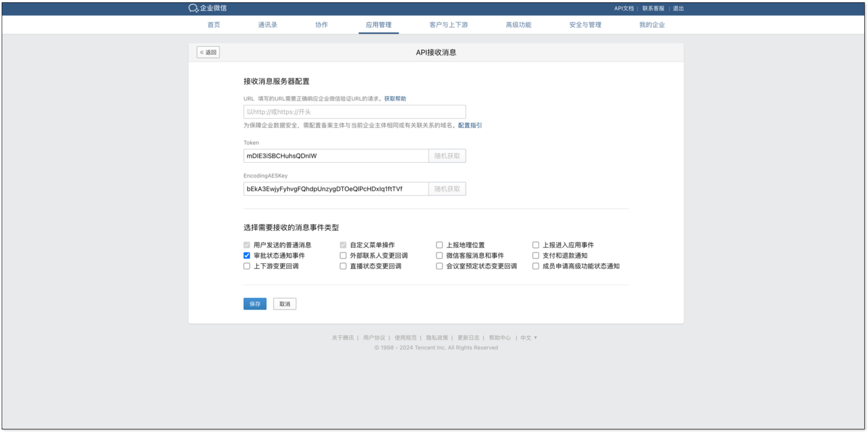Click the Token input field

[335, 156]
